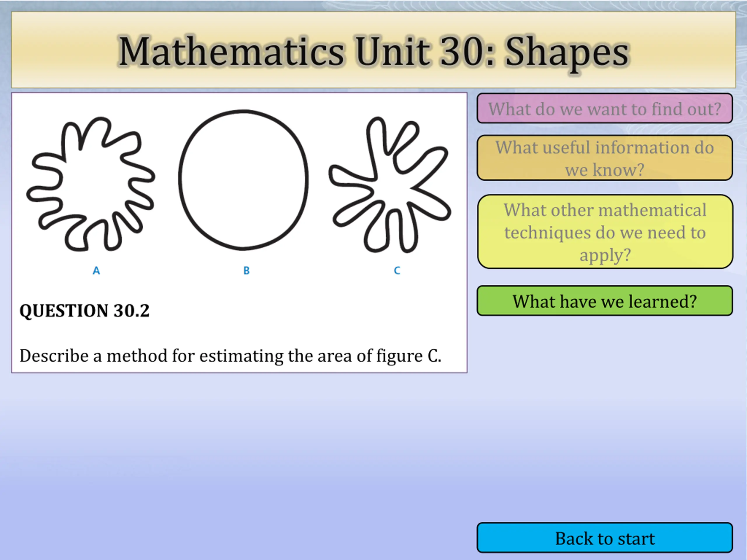This screenshot has width=747, height=560.
Task: Click the wavy figure A shape
Action: coord(90,184)
